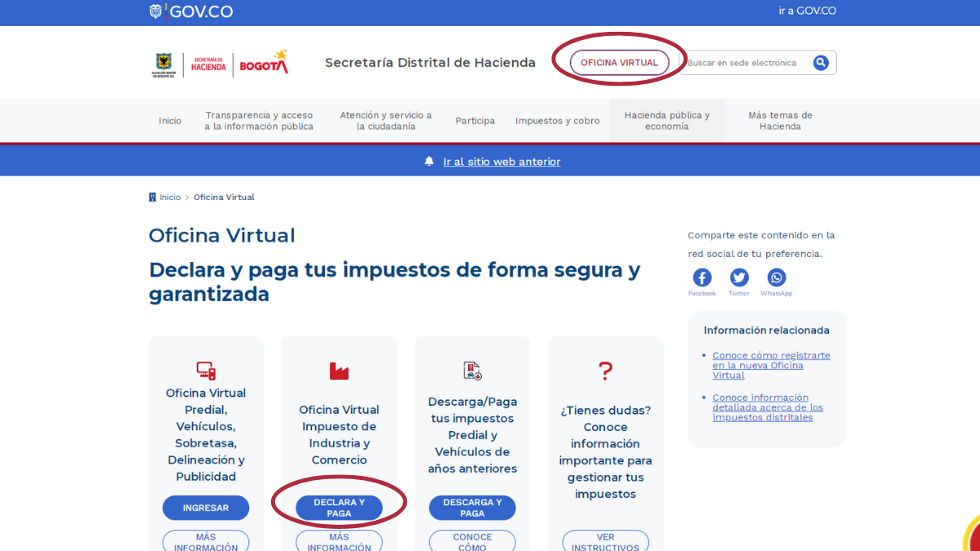Click the magnifying glass search icon
This screenshot has width=980, height=551.
tap(821, 63)
